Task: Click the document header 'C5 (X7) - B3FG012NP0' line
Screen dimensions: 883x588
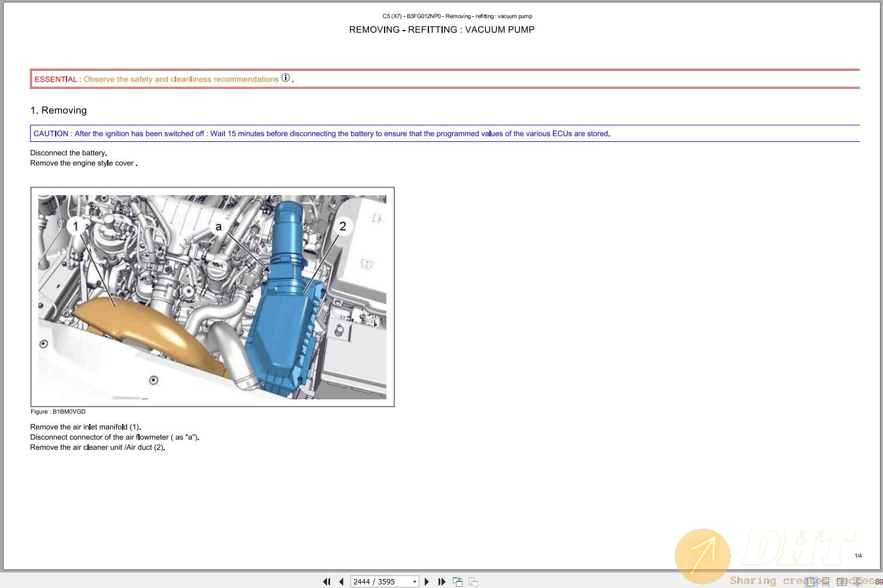Action: pyautogui.click(x=457, y=16)
